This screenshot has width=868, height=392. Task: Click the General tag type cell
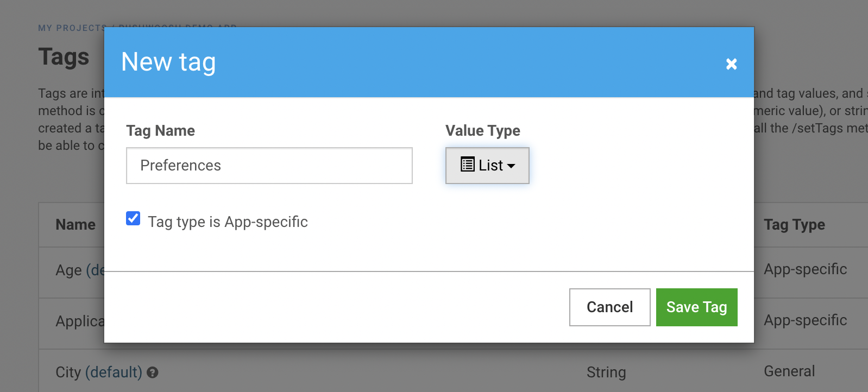[x=789, y=371]
